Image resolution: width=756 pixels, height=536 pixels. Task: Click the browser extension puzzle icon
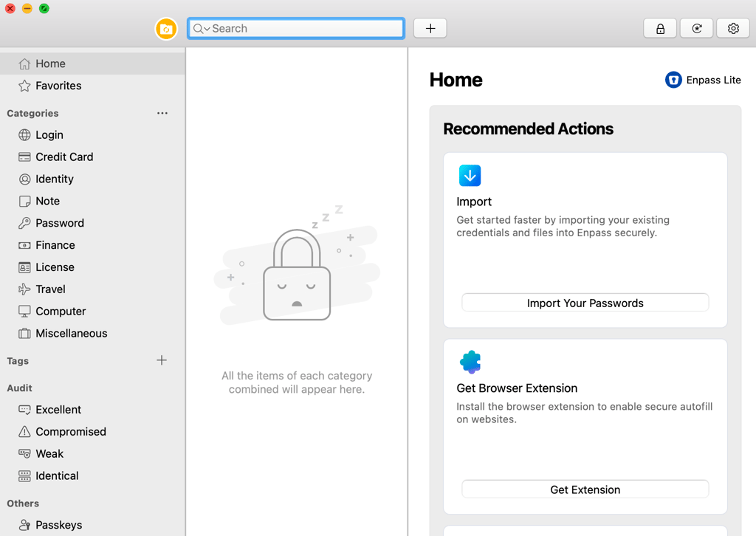point(470,362)
